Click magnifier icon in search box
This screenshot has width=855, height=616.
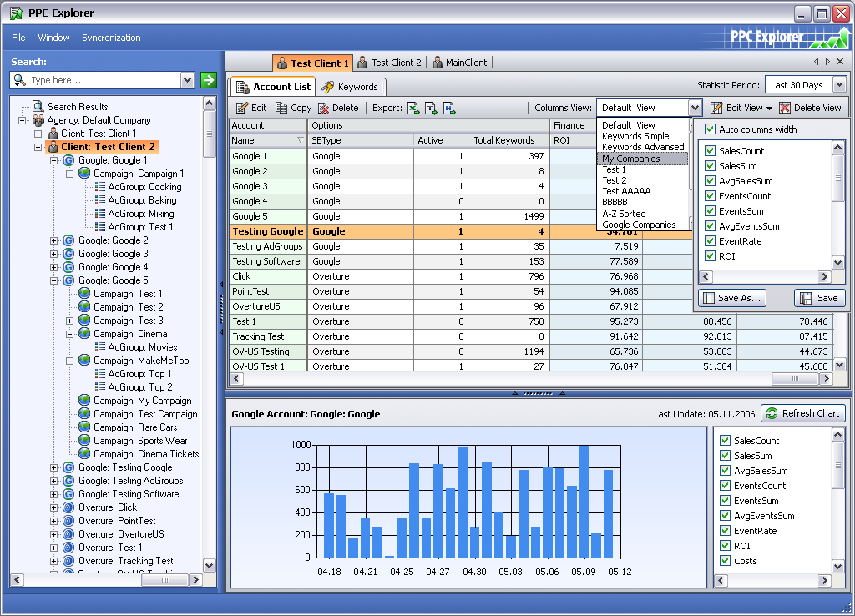20,80
